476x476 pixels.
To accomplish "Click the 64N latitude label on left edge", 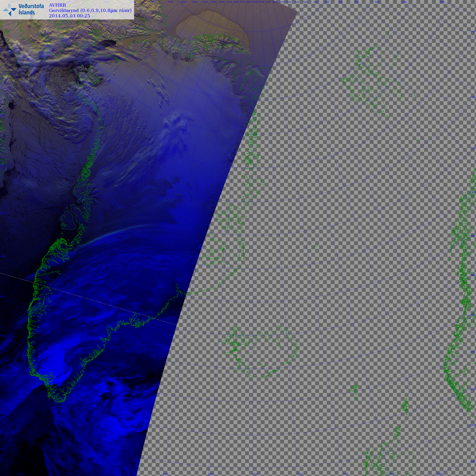I will [x=3, y=297].
